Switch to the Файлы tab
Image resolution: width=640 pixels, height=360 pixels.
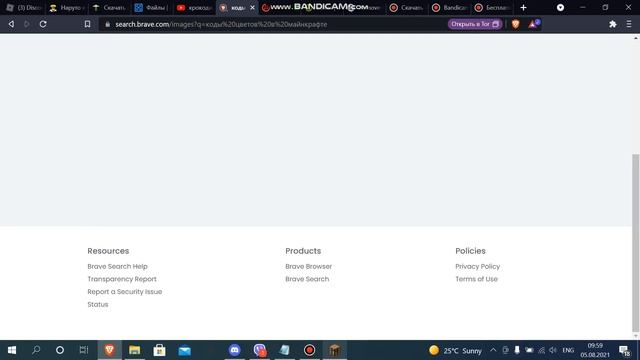pyautogui.click(x=152, y=7)
